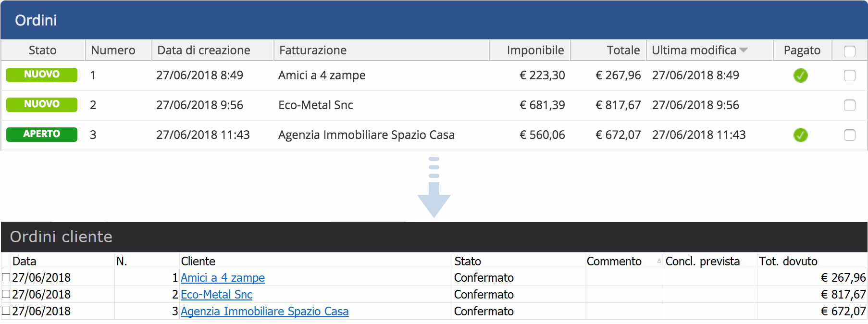Click sort arrow on Ultima modifica column
This screenshot has width=868, height=324.
pyautogui.click(x=744, y=50)
